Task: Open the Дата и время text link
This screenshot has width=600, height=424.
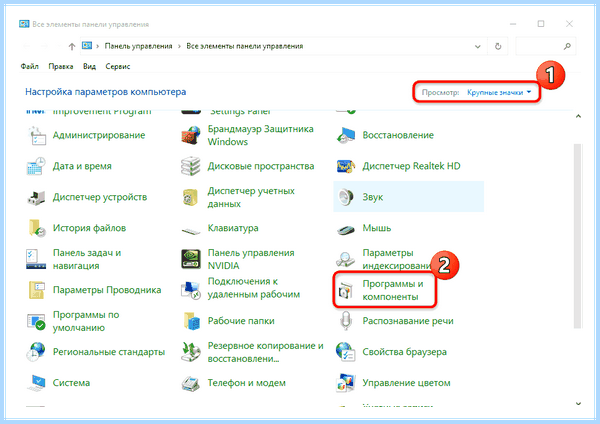Action: pos(82,166)
